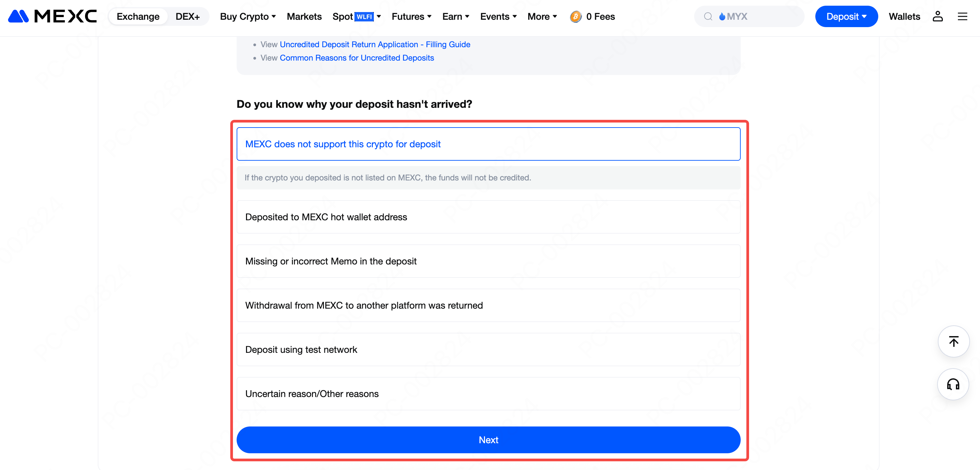Click the Next button

pos(488,440)
